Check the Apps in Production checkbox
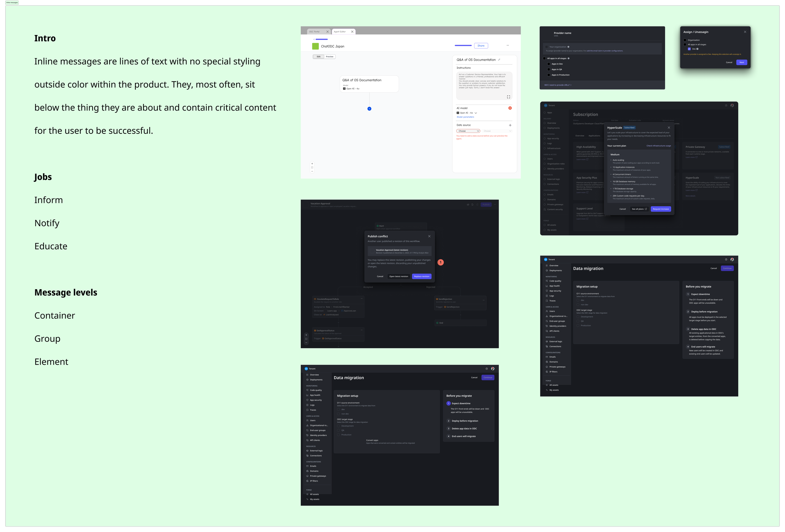 click(549, 75)
